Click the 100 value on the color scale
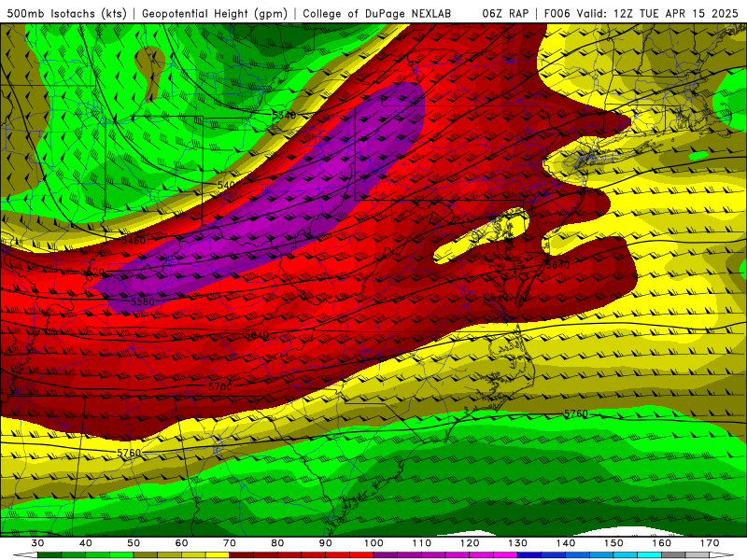 click(374, 543)
